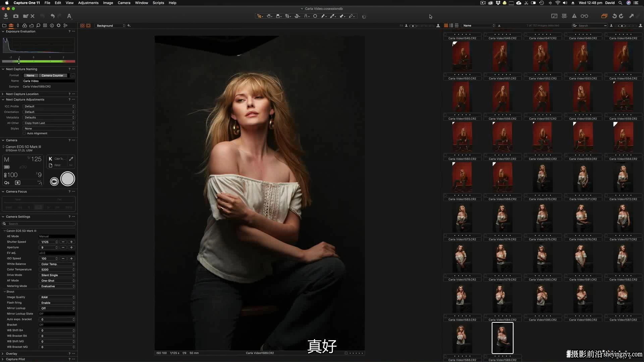Toggle the exposure warning triangle icon
644x362 pixels.
point(574,16)
